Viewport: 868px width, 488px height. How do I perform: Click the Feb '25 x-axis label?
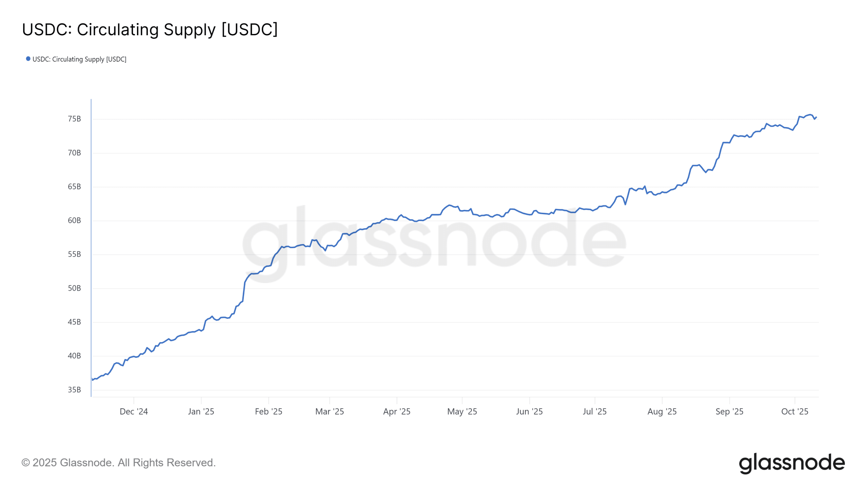[269, 411]
